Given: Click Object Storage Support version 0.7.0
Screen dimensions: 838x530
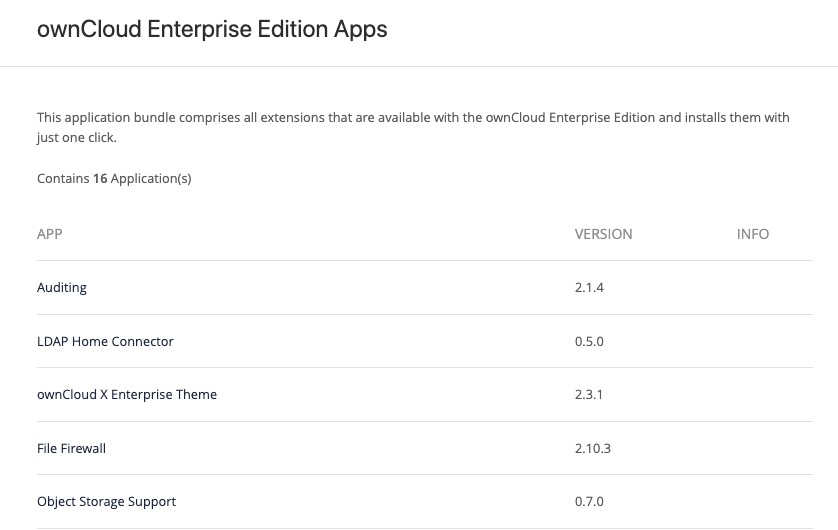Looking at the screenshot, I should (589, 502).
